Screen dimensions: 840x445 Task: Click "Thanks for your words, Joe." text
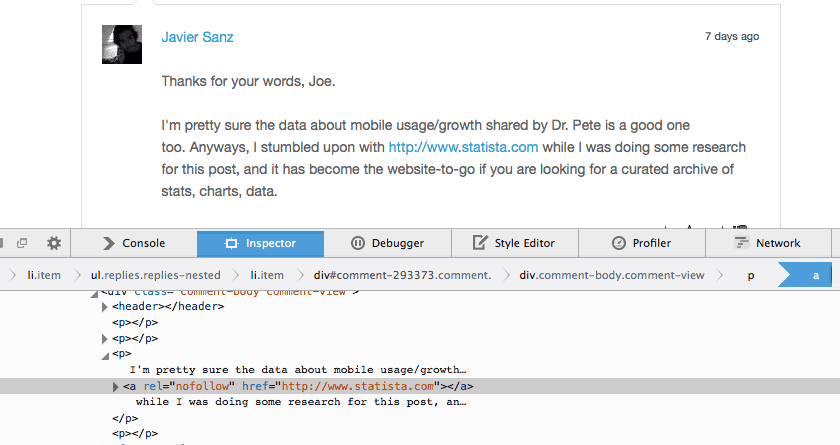coord(249,81)
